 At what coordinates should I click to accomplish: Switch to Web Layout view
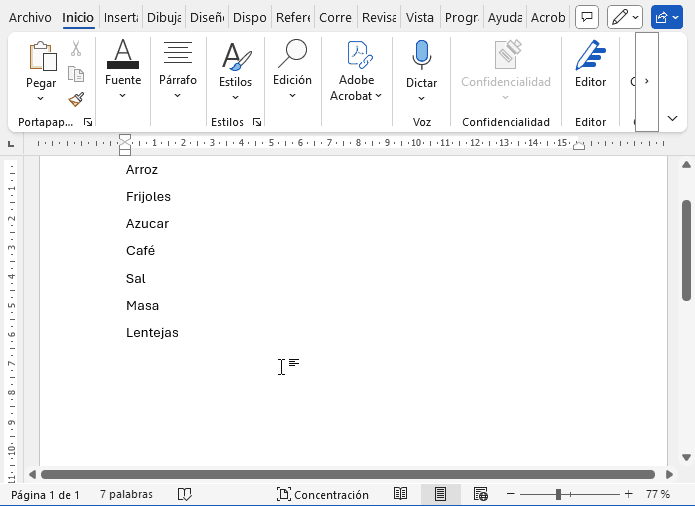(481, 494)
